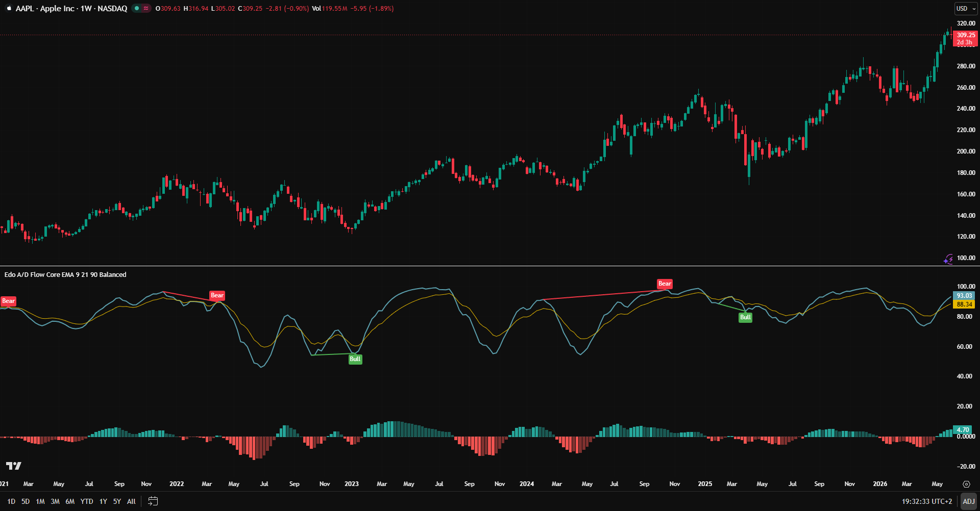Select the 5Y time range
Viewport: 980px width, 511px height.
(x=117, y=501)
